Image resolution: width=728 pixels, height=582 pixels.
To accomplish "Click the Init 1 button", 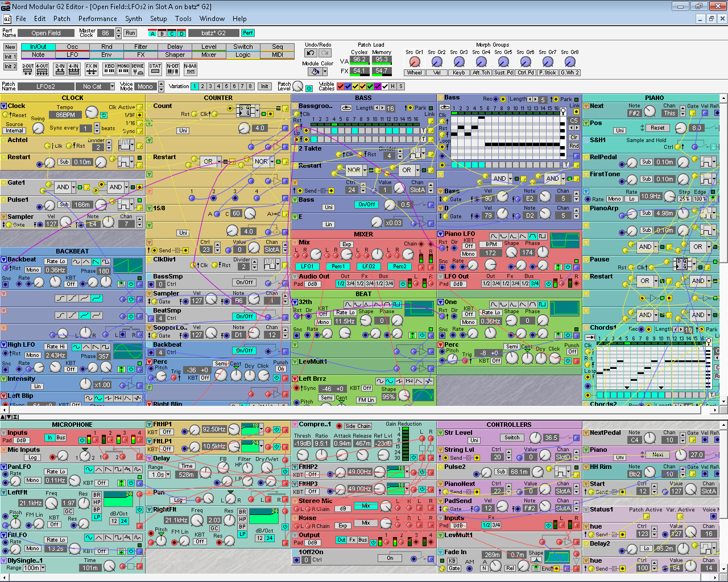I will click(x=10, y=57).
